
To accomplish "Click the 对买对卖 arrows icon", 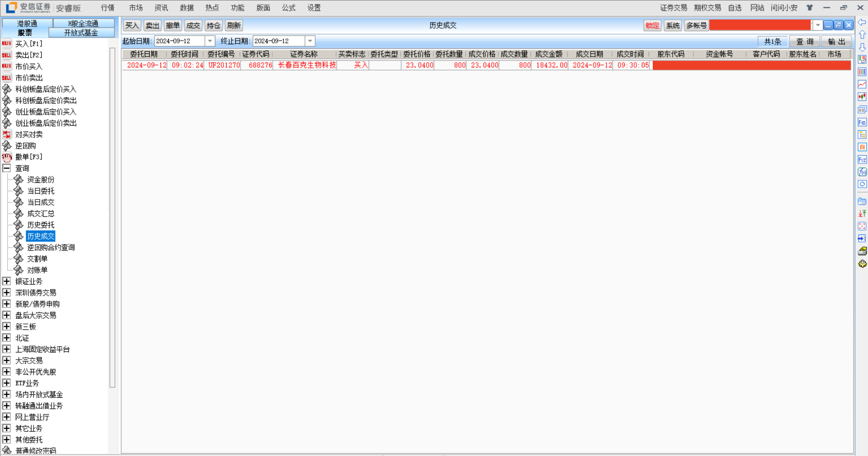I will [x=6, y=134].
